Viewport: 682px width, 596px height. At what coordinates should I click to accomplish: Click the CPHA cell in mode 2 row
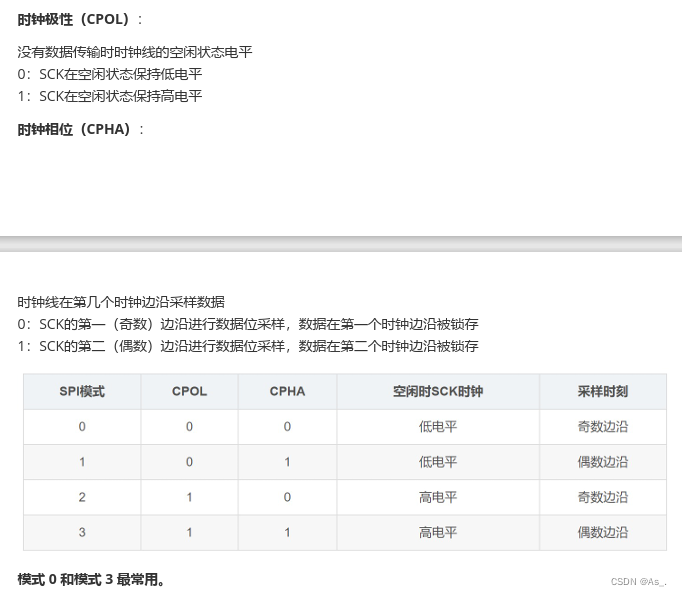tap(287, 497)
